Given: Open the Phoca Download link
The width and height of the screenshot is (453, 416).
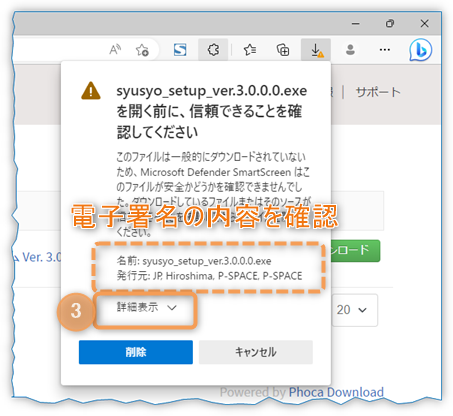Looking at the screenshot, I should pos(336,392).
